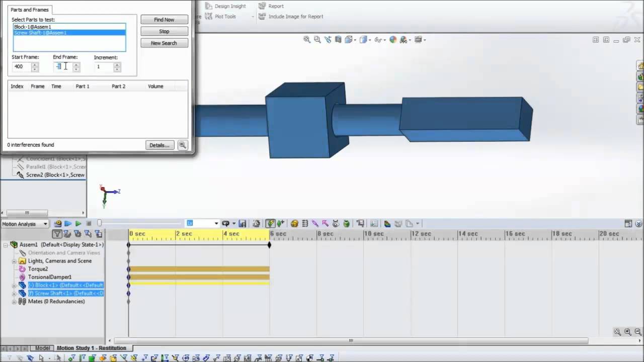
Task: Click the Simulation Setup icon
Action: pos(387,223)
